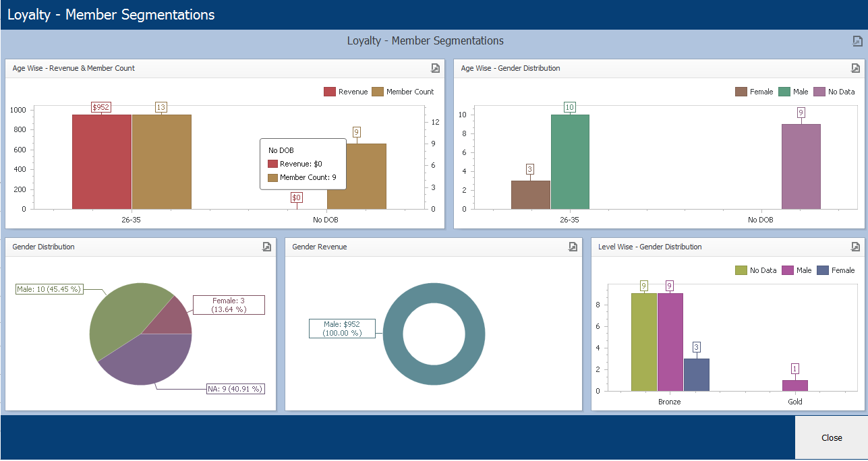Open export icon on Gender Distribution panel
The image size is (868, 461).
[267, 247]
